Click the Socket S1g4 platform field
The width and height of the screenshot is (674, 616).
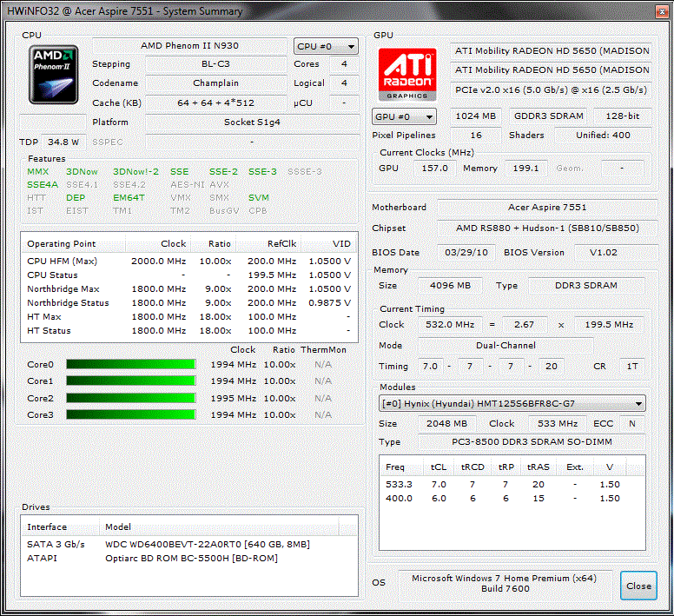[253, 123]
